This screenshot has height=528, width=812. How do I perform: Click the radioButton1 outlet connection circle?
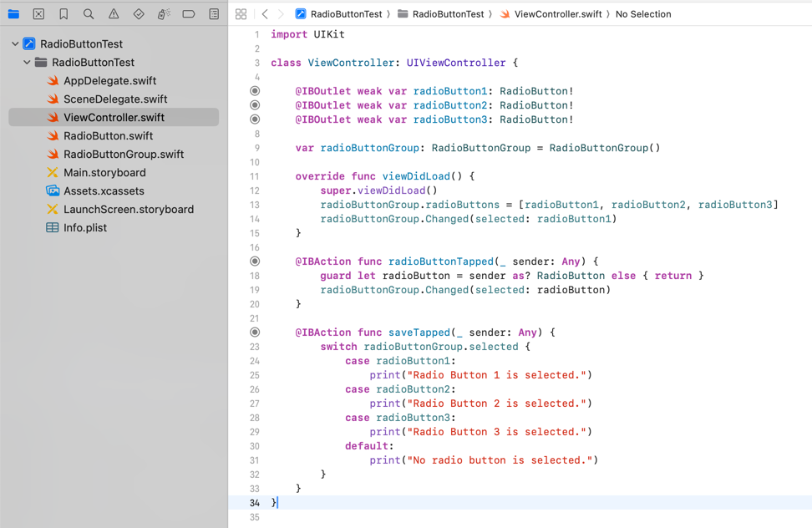pos(255,91)
